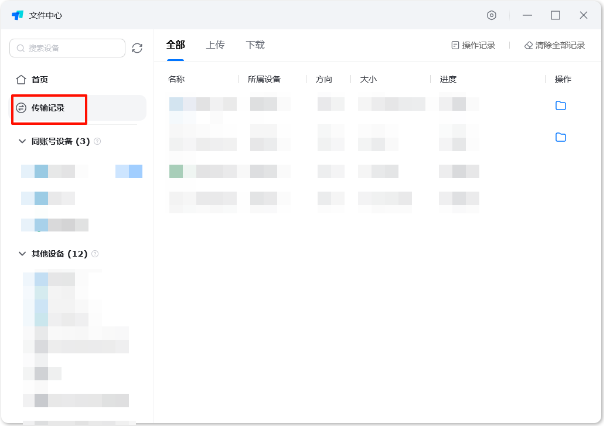Collapse the 其他设备 (12) group
This screenshot has height=426, width=604.
pos(22,253)
